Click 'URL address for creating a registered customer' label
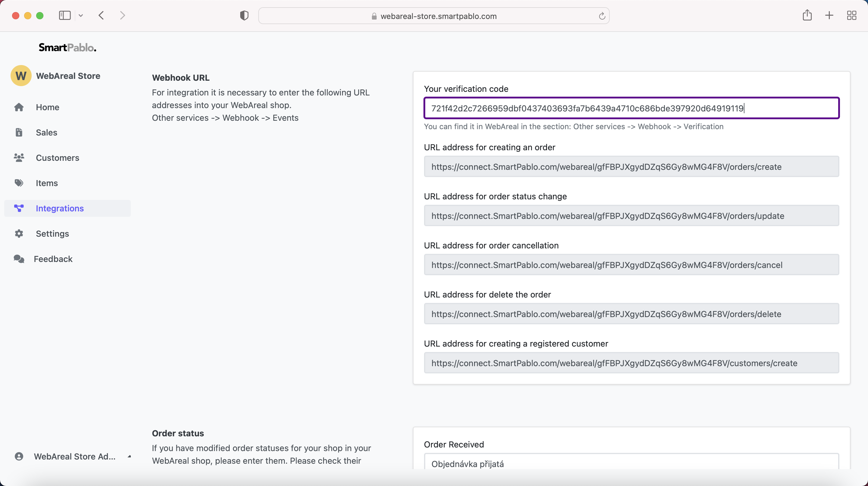The image size is (868, 486). pos(516,344)
